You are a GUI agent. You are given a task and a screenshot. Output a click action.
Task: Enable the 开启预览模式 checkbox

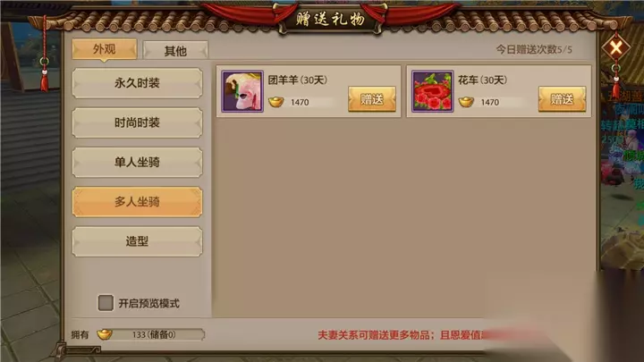[x=106, y=303]
